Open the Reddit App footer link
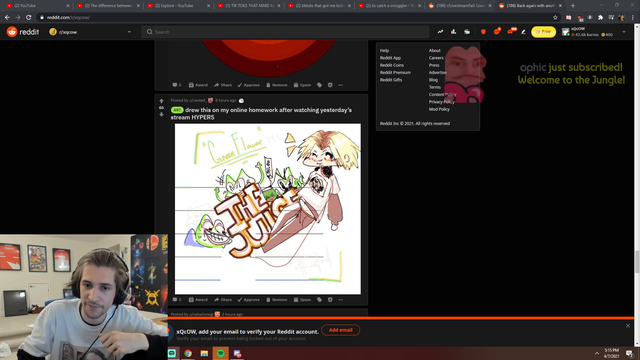640x360 pixels. pos(390,58)
